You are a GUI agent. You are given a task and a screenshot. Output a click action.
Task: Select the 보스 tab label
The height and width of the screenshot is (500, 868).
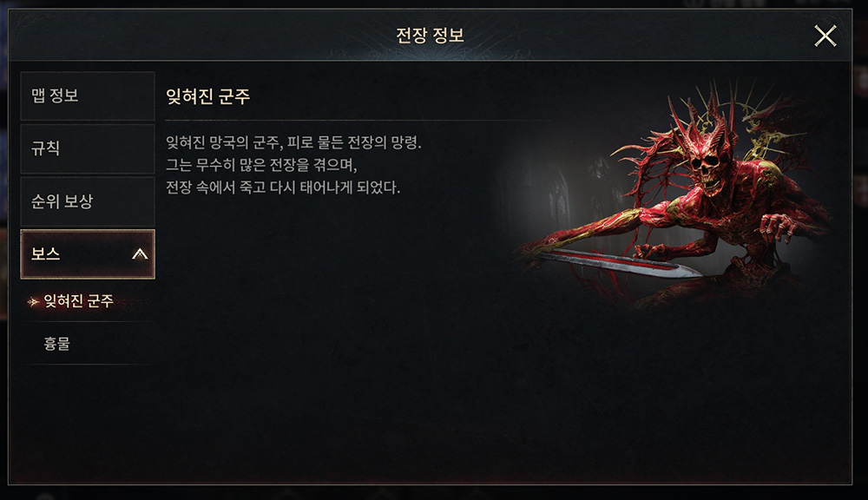(45, 253)
